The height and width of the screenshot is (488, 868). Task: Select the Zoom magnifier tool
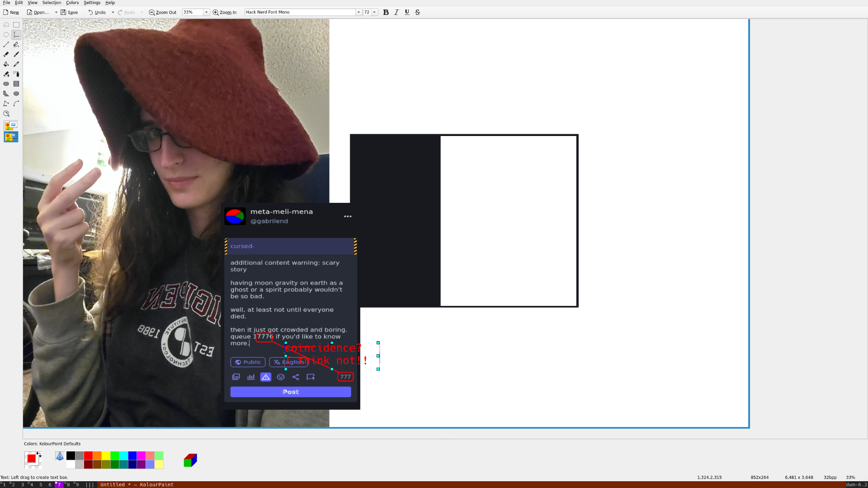coord(6,113)
